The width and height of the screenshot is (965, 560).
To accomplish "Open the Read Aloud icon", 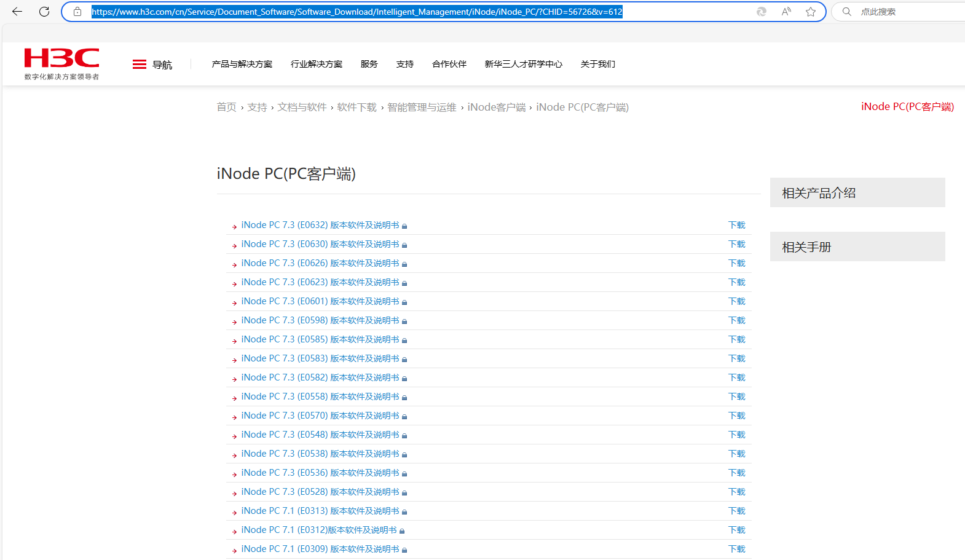I will point(786,12).
